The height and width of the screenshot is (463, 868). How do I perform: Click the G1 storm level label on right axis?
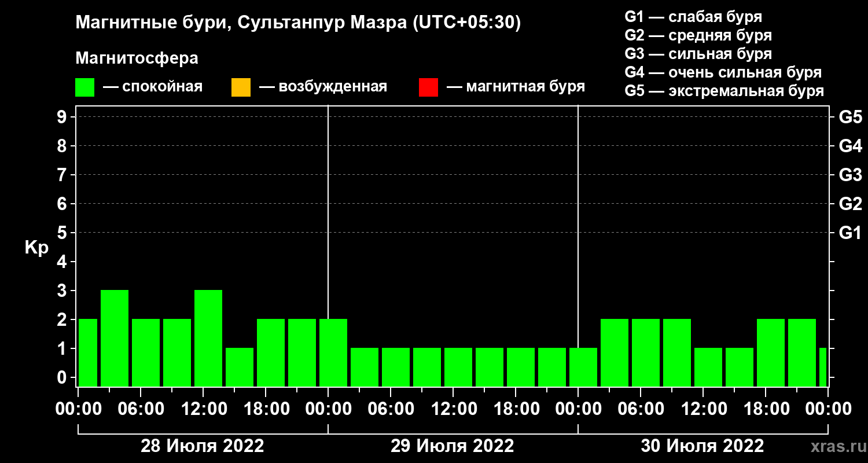(851, 233)
